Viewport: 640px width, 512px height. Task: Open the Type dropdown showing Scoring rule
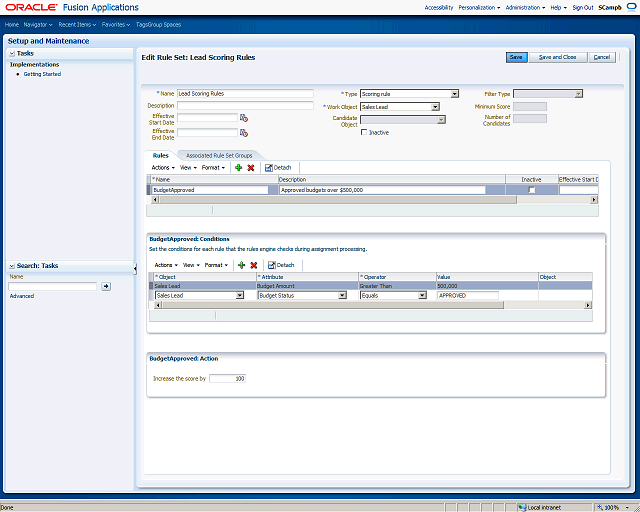pos(455,94)
